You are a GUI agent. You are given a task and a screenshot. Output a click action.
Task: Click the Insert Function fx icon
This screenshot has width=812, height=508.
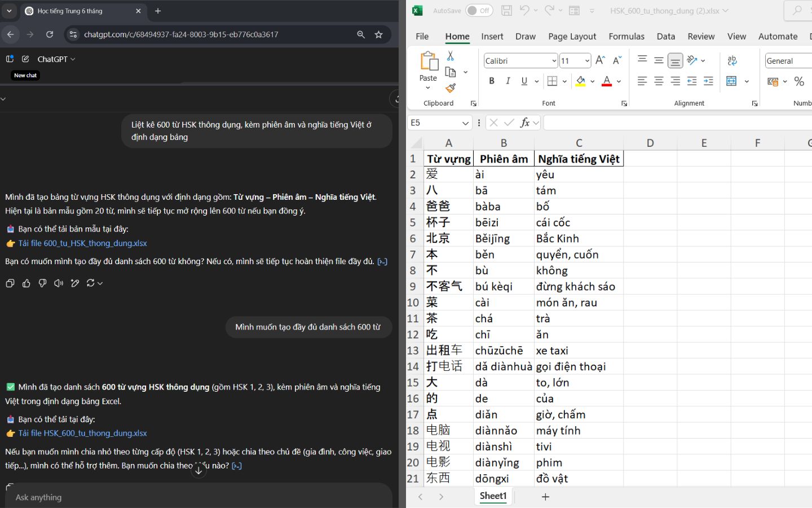(x=525, y=122)
